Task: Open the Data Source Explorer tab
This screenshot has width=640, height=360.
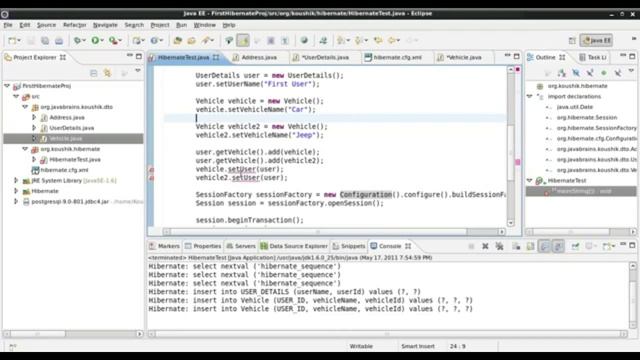Action: tap(294, 246)
